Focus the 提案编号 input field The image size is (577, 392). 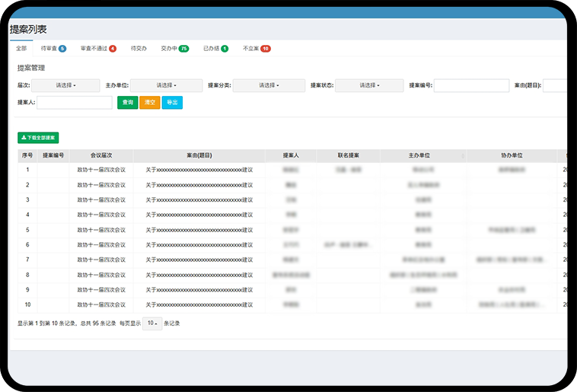pos(471,85)
